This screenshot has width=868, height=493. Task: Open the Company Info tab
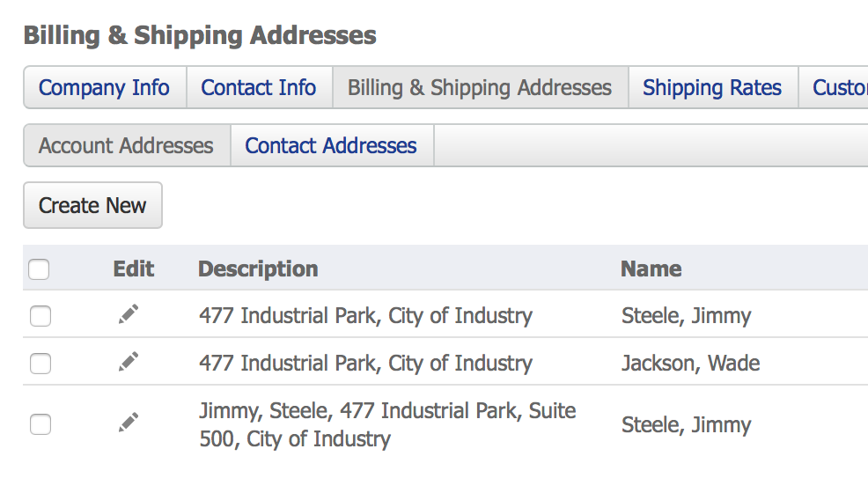[105, 88]
